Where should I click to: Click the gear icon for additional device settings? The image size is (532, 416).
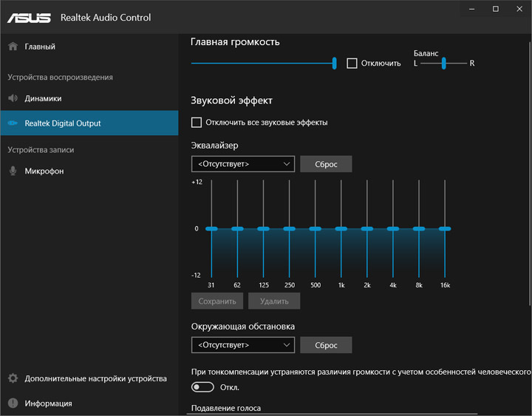13,378
